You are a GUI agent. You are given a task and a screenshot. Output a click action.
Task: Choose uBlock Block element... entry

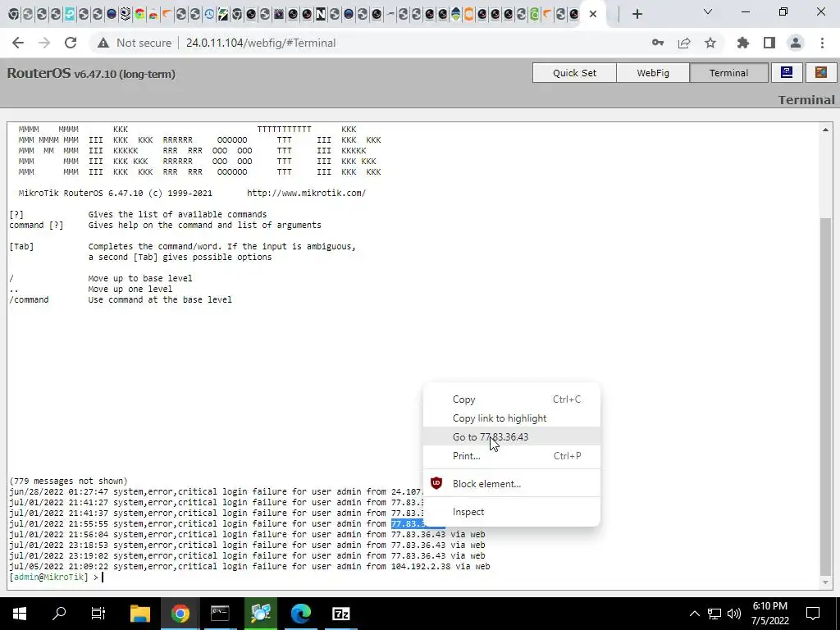coord(512,484)
